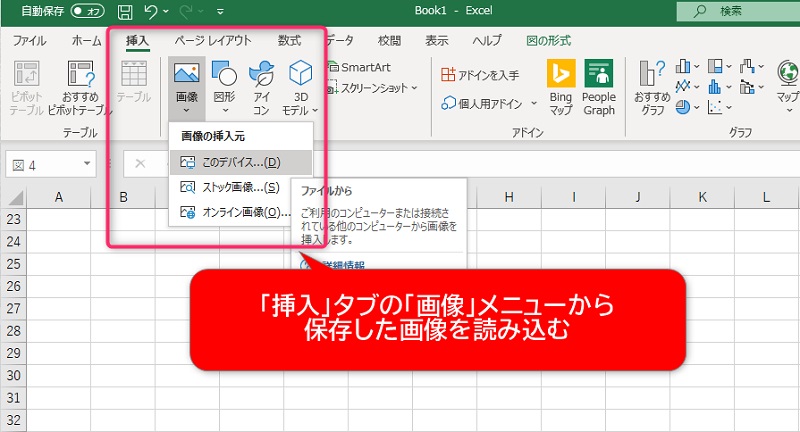This screenshot has height=432, width=800.
Task: Insert a Bing マップ add-in
Action: (x=559, y=88)
